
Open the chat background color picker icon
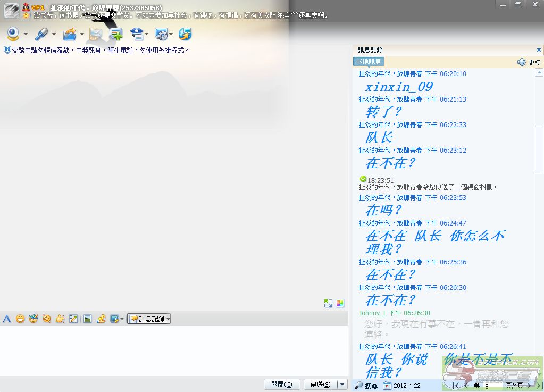[340, 304]
